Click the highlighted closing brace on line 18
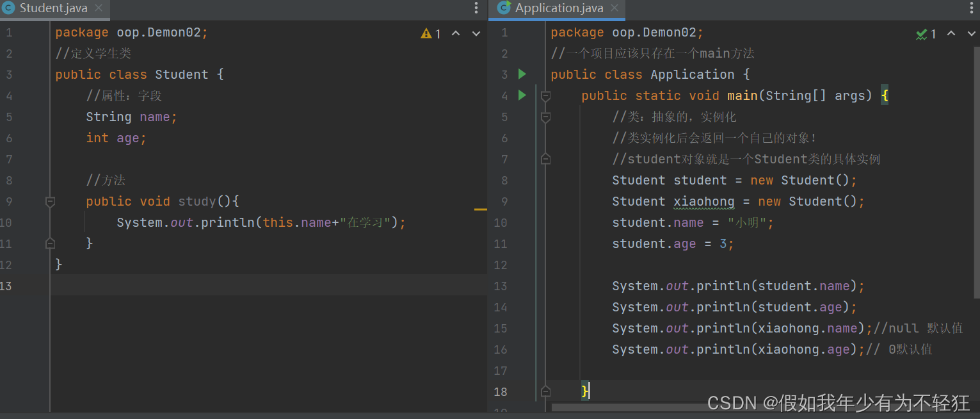 [x=585, y=391]
